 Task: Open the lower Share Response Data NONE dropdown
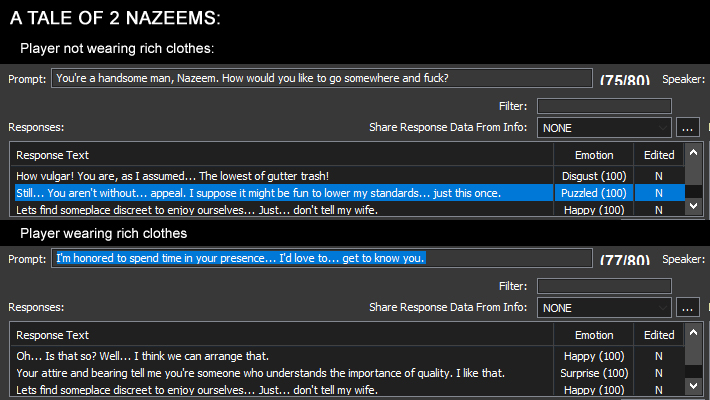[x=604, y=308]
